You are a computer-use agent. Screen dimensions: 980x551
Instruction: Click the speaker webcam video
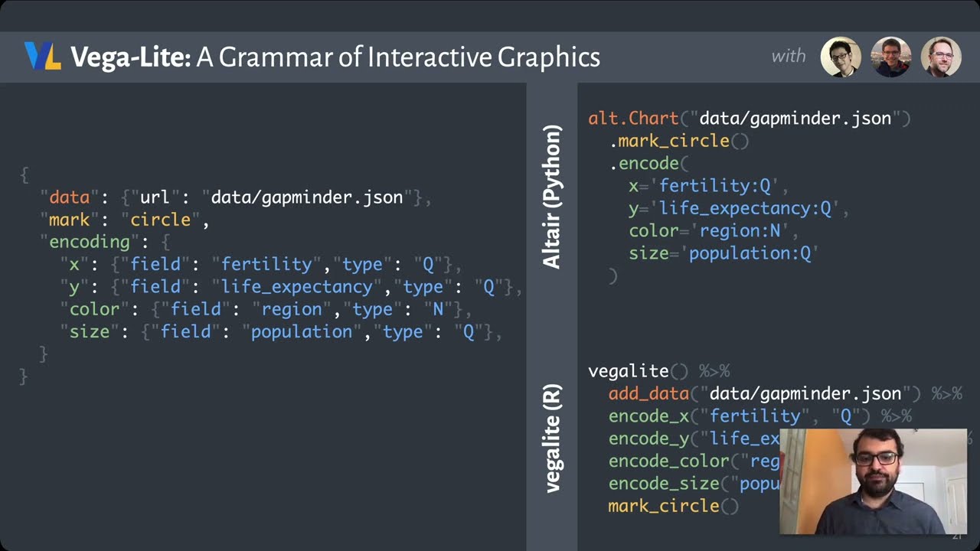coord(874,481)
